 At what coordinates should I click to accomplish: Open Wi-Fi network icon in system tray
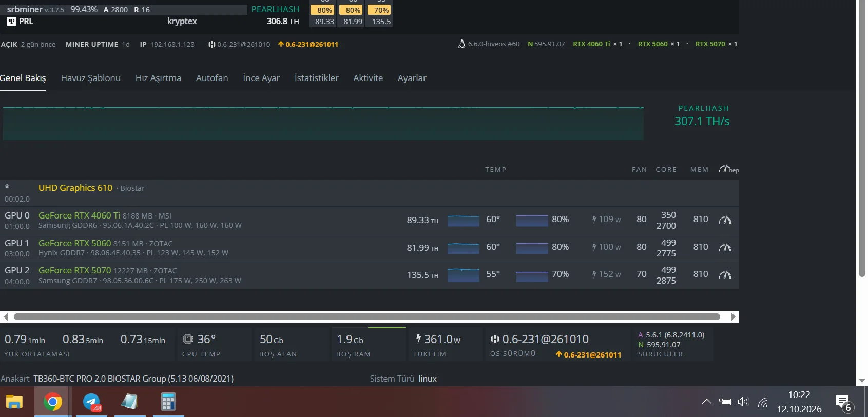(x=763, y=402)
